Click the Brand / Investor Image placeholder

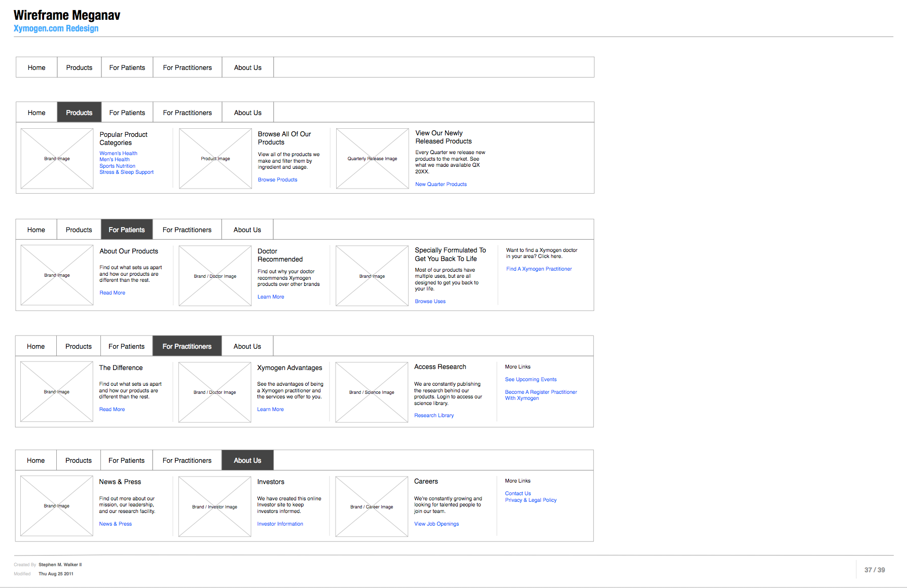214,506
